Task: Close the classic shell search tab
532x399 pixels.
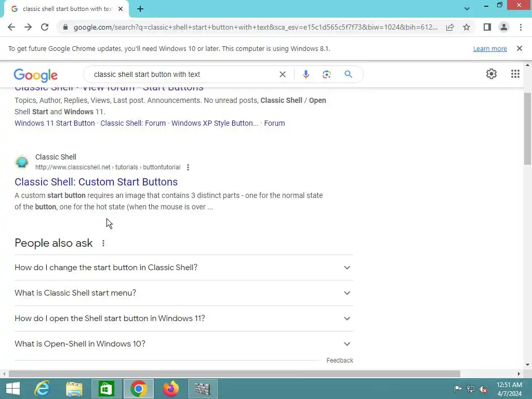Action: pyautogui.click(x=121, y=9)
